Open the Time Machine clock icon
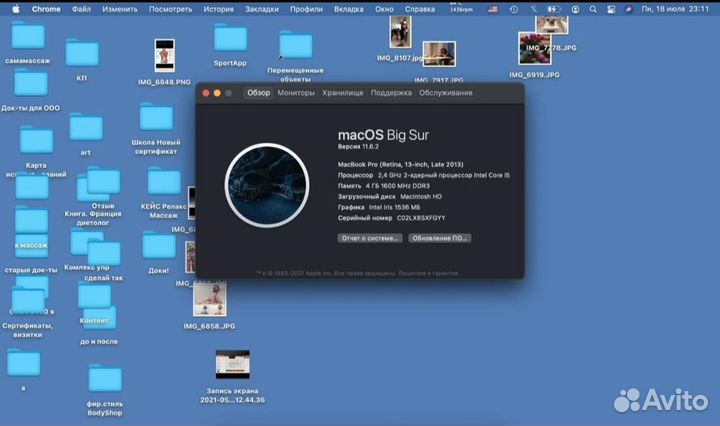720x426 pixels. tap(514, 9)
